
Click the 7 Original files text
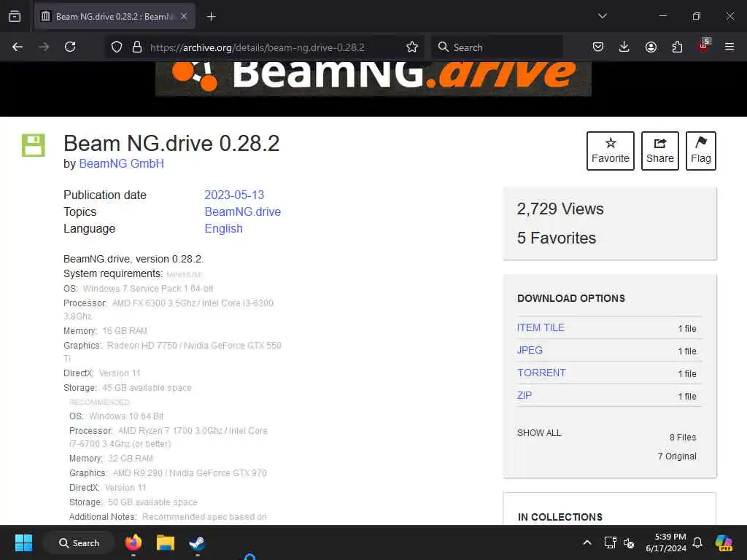(x=677, y=456)
